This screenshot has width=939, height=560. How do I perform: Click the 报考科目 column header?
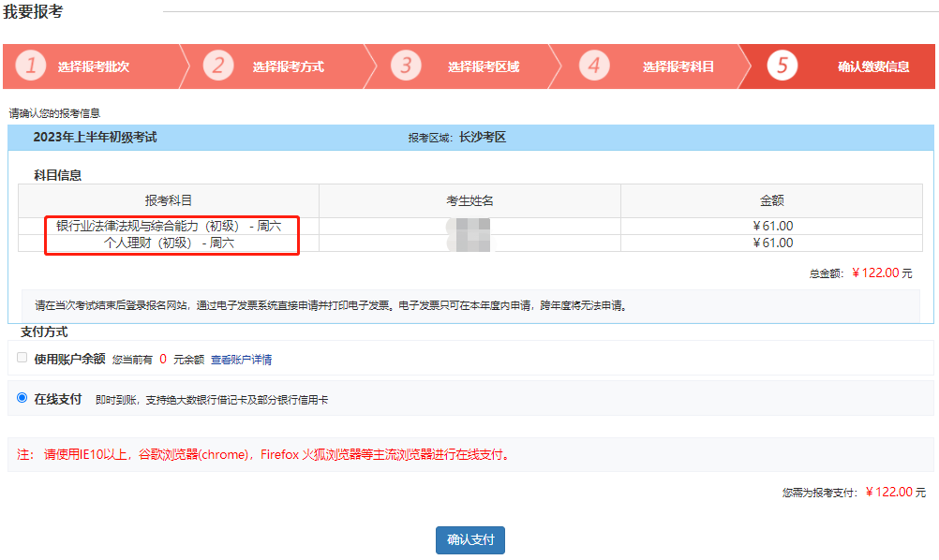(169, 200)
